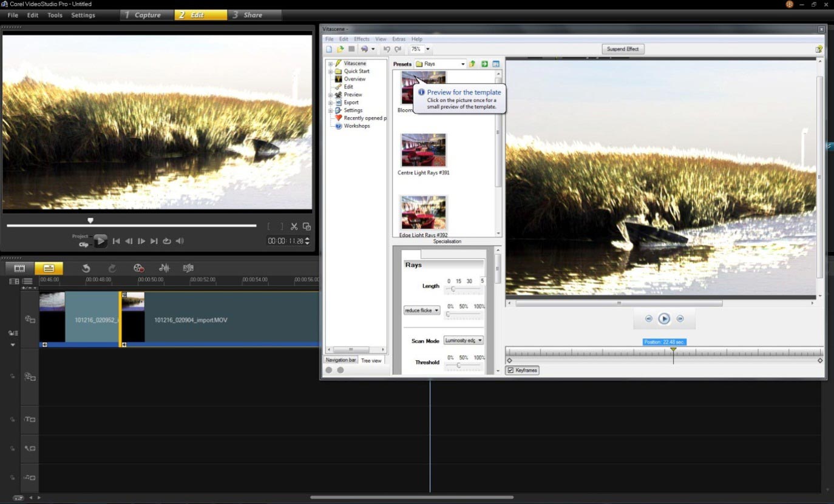
Task: Adjust the Length slider in Rays panel
Action: [454, 289]
